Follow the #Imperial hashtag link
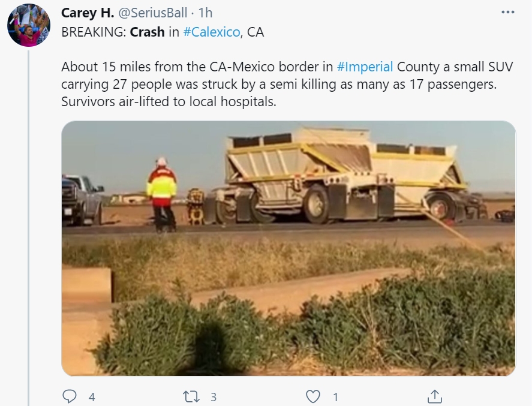Screen dimensions: 532x406 [365, 67]
